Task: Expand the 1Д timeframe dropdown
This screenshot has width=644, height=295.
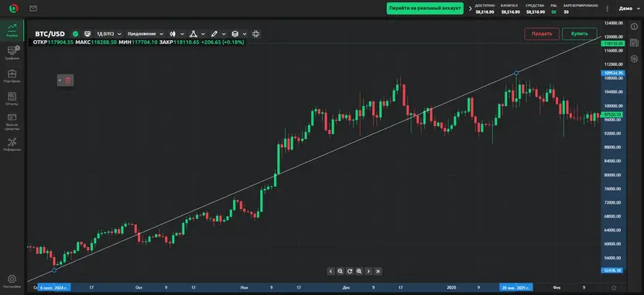Action: click(x=108, y=34)
